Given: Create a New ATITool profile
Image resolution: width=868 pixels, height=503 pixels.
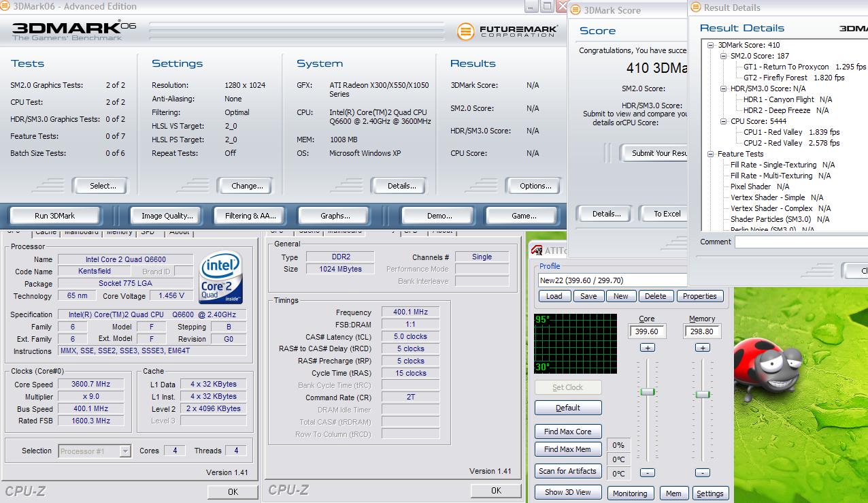Looking at the screenshot, I should [x=621, y=296].
